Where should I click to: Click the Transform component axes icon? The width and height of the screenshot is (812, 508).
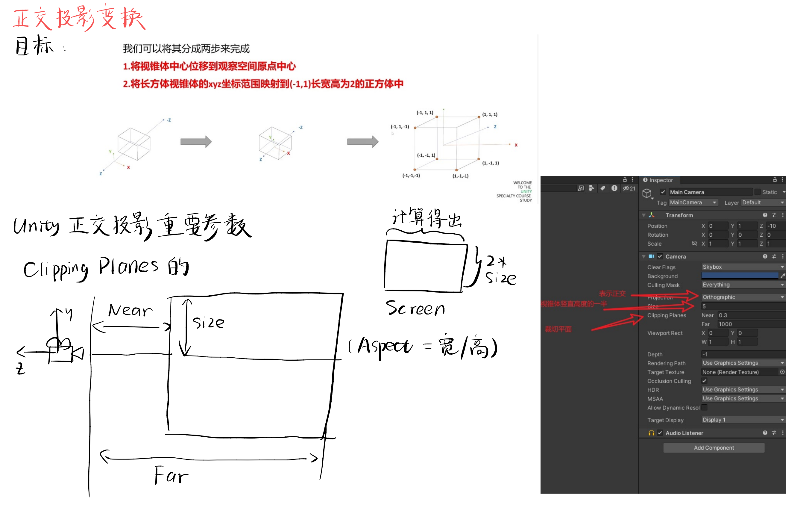pyautogui.click(x=652, y=215)
